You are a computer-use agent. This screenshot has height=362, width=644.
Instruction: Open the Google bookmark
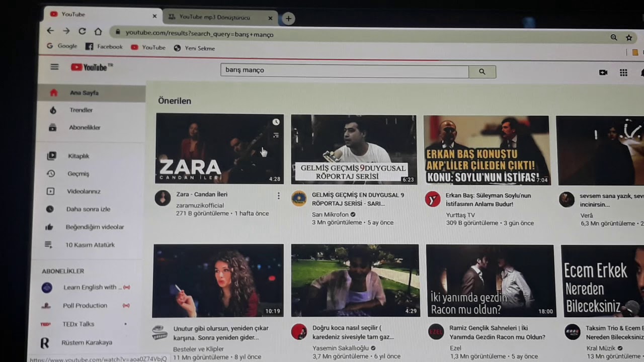point(62,46)
